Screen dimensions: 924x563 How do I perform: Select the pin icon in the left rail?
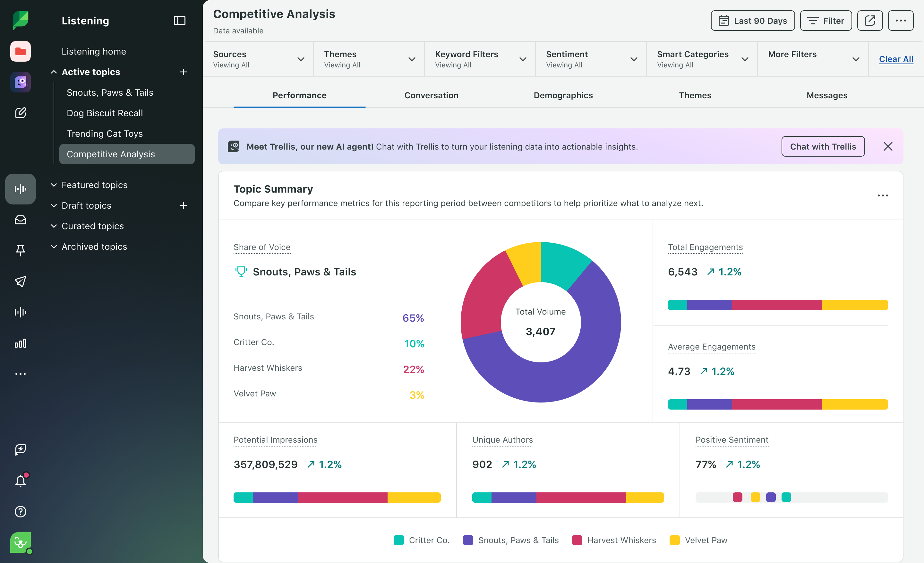click(x=21, y=250)
